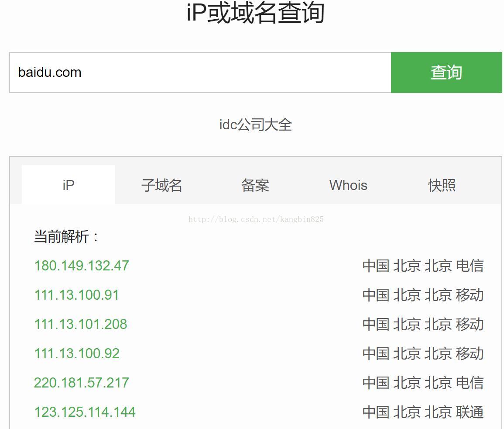504x429 pixels.
Task: Click the green 查询 search button
Action: (446, 73)
